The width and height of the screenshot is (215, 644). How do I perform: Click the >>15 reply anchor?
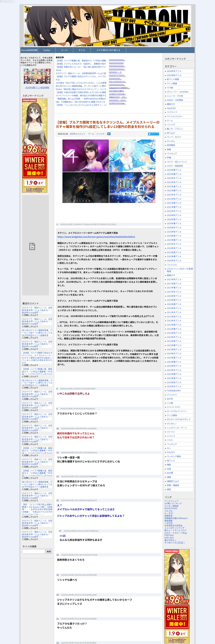point(62,536)
